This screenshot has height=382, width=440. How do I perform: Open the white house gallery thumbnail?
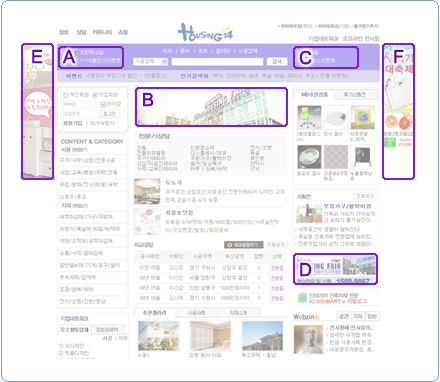(158, 336)
